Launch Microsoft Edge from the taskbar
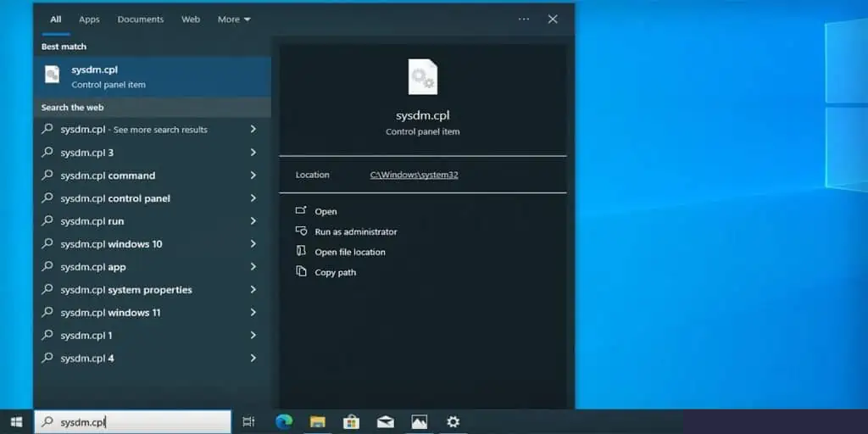 [283, 422]
